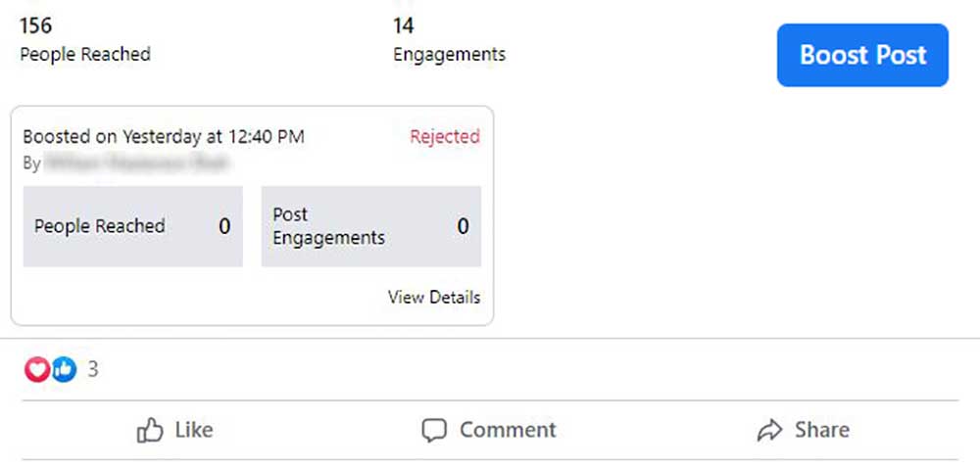Click the zero value in Post Engagements tile
The height and width of the screenshot is (469, 980).
tap(463, 226)
